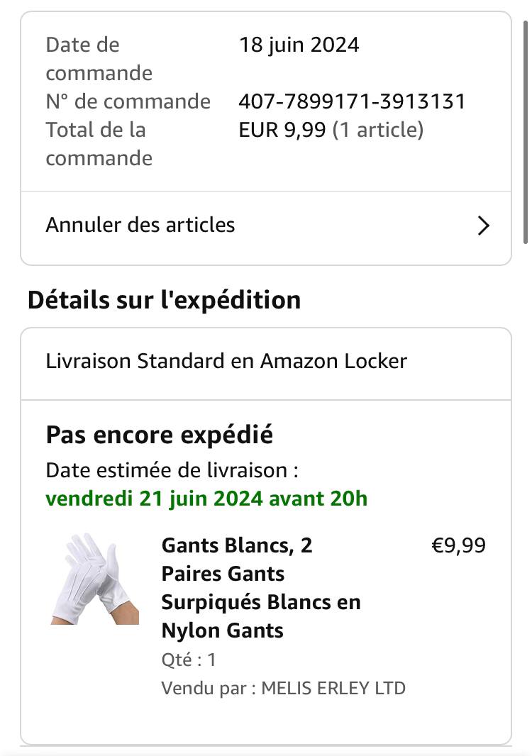Open the Gants Blancs product title link
Screen dimensions: 532x756
point(261,587)
